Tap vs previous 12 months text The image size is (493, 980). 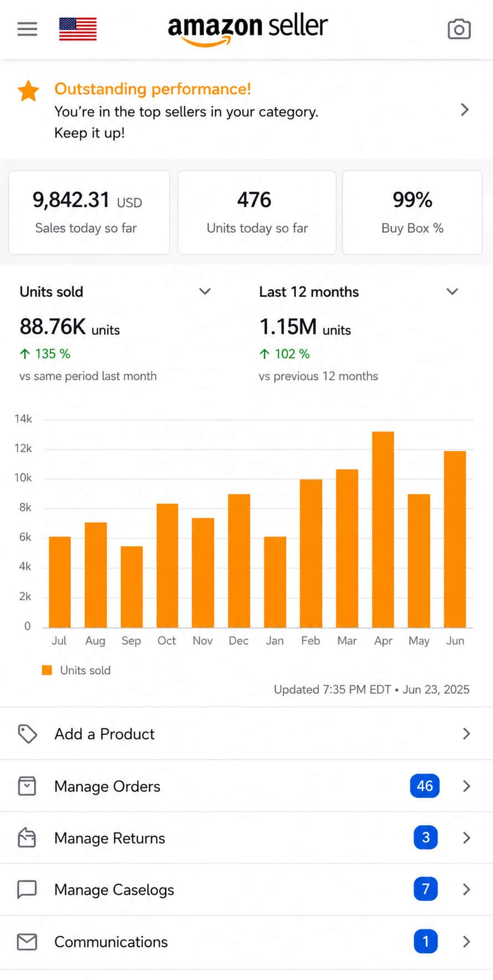(318, 376)
